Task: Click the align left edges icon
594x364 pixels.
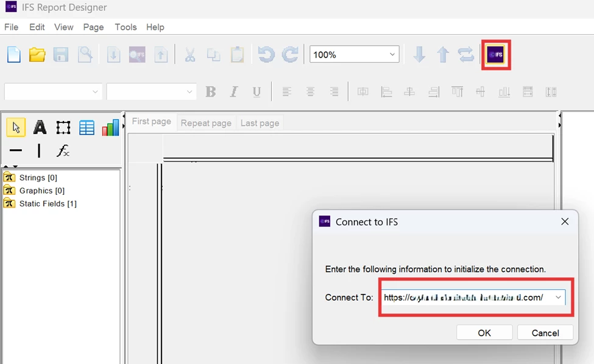Action: coord(386,91)
